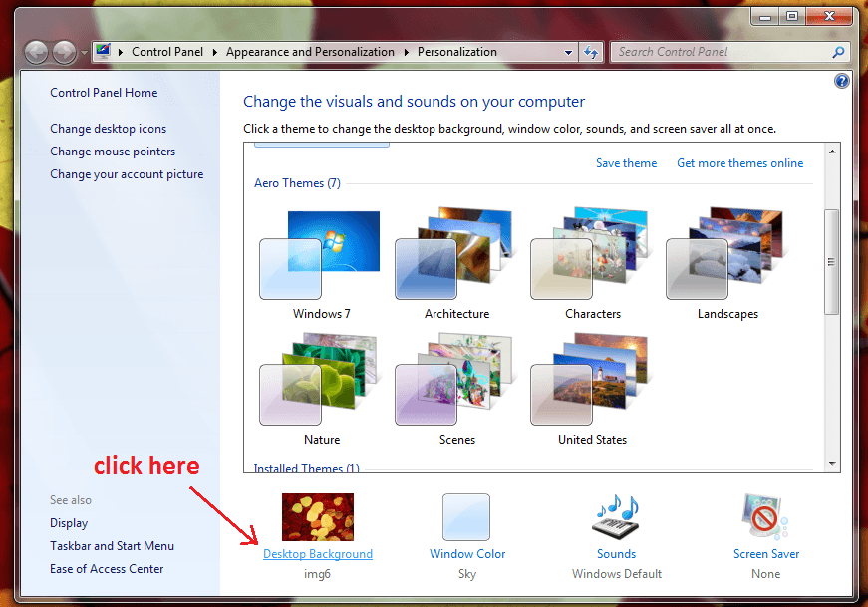Click the theme list scrollbar thumb

click(x=831, y=262)
